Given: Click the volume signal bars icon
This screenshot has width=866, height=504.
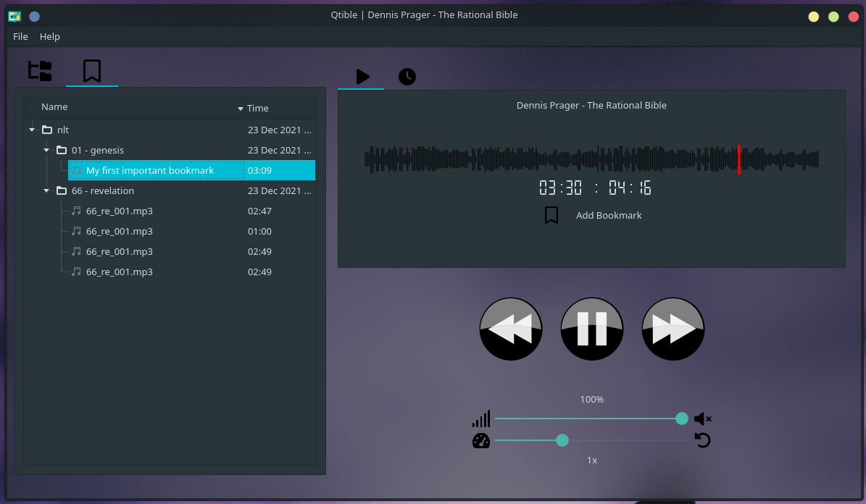Looking at the screenshot, I should [x=481, y=419].
